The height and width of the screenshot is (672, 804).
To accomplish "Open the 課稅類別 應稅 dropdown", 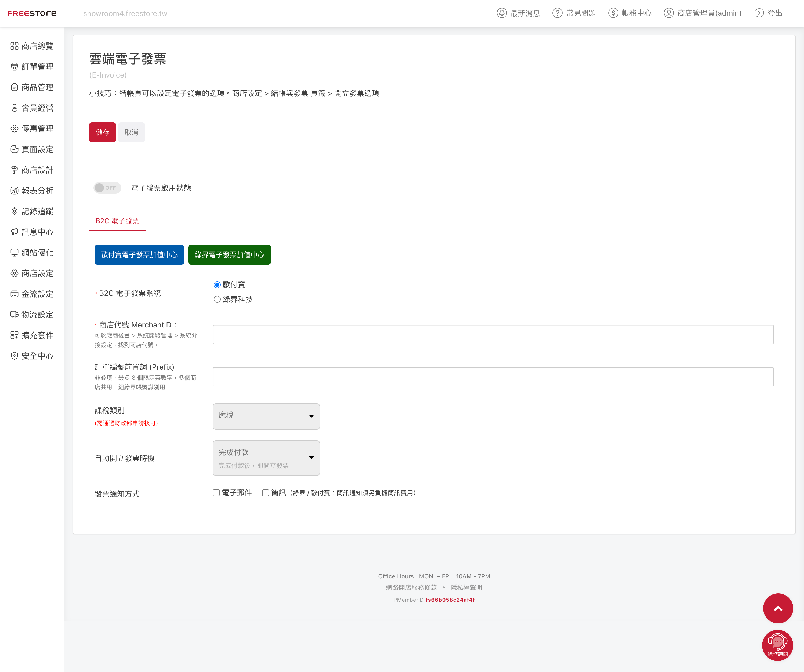I will [266, 416].
